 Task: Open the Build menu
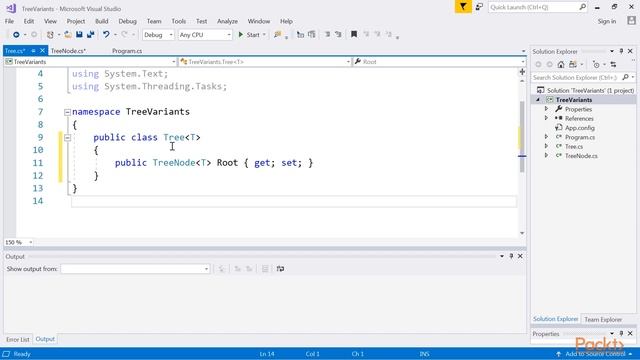coord(102,21)
